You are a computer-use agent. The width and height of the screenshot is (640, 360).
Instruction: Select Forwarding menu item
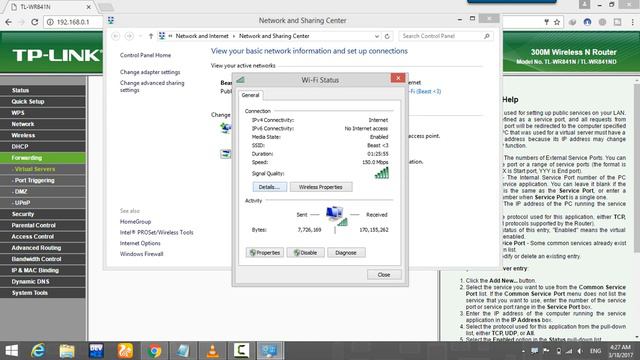(x=43, y=158)
